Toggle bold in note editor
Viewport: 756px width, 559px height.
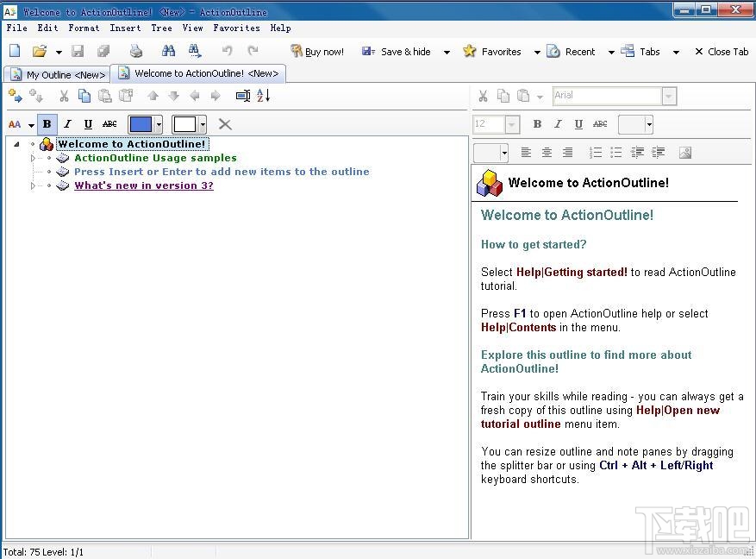[x=537, y=124]
